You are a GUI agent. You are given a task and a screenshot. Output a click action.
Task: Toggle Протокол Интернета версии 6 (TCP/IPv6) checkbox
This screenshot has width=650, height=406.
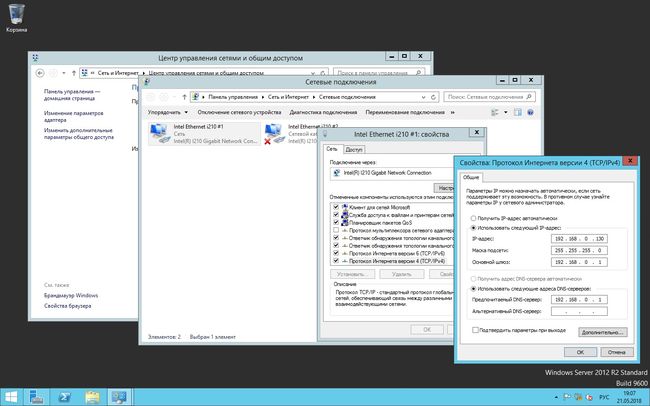pyautogui.click(x=336, y=253)
